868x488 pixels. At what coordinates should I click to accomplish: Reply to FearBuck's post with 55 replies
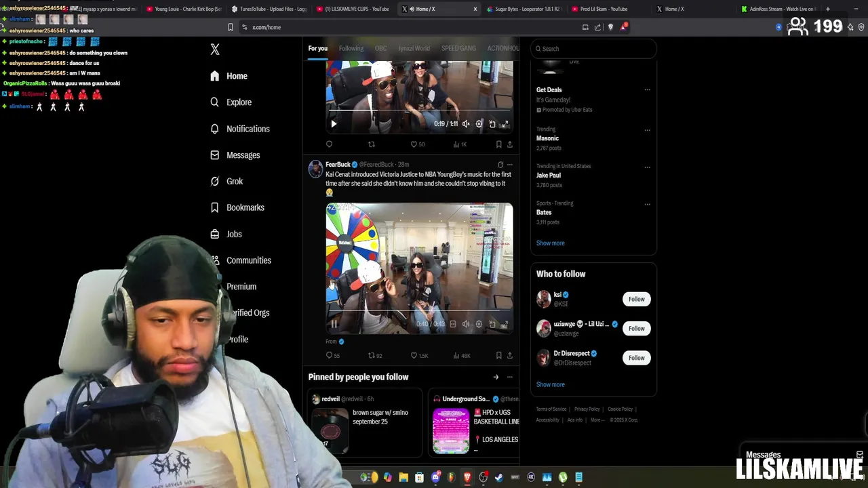tap(333, 355)
